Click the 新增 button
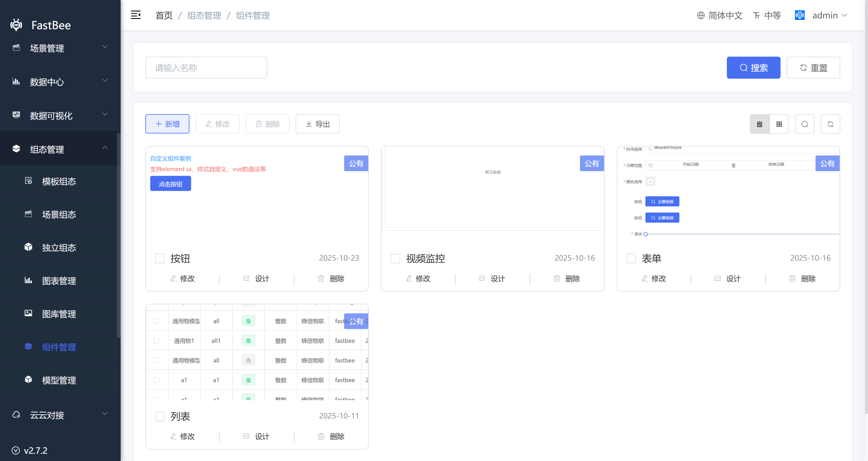Screen dimensions: 868x461 (x=167, y=124)
